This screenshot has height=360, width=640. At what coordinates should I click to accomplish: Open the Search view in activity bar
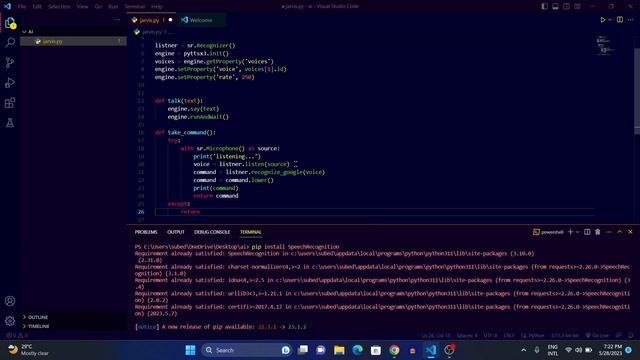[10, 42]
